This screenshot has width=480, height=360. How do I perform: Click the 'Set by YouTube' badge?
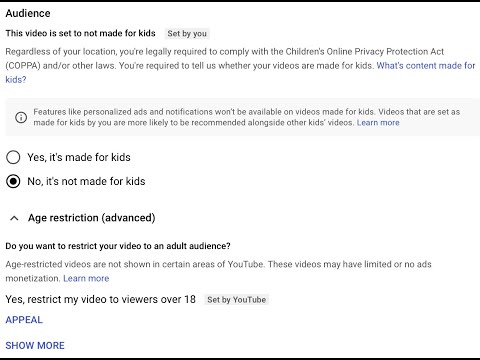(x=237, y=300)
